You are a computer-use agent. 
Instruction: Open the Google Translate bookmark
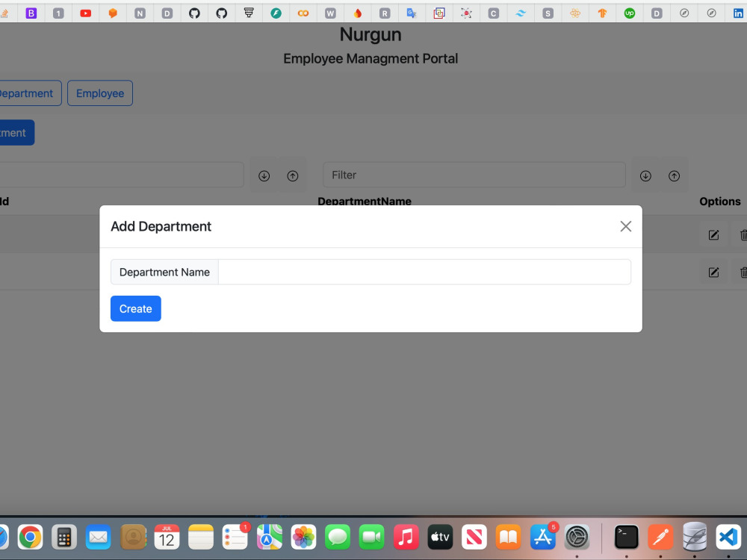412,13
